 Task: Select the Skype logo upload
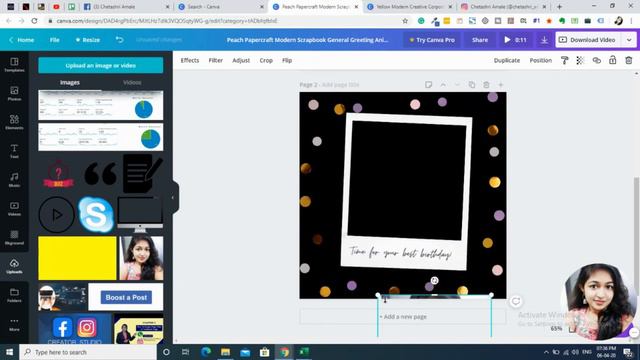tap(96, 215)
